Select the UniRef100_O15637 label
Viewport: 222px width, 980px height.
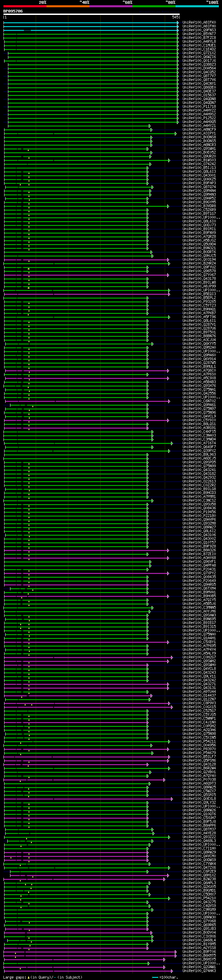coord(199,95)
